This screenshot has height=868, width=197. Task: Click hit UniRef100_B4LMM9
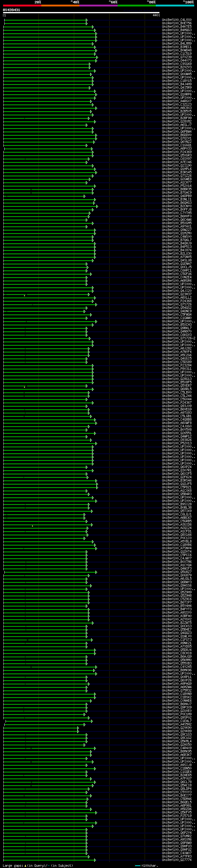[x=177, y=43]
